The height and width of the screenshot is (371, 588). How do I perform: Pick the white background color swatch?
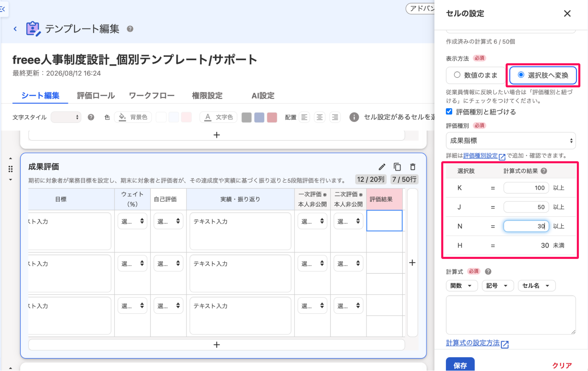(x=161, y=117)
